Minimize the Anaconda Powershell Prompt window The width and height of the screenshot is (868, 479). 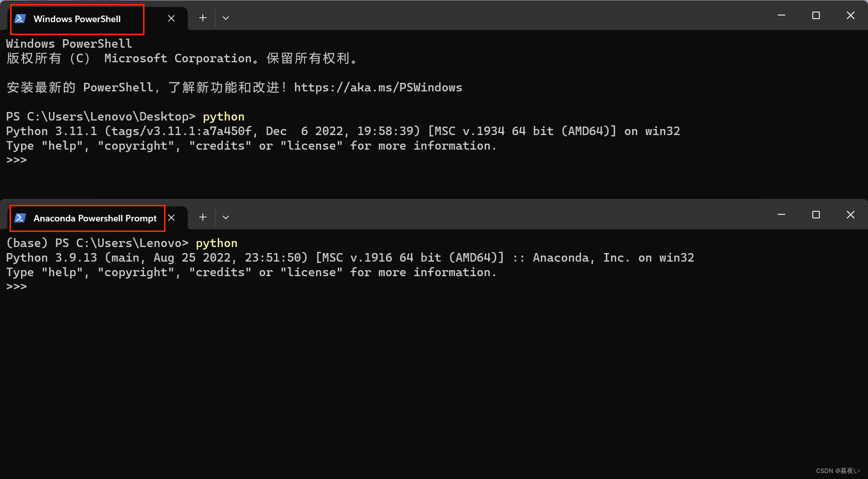(781, 215)
